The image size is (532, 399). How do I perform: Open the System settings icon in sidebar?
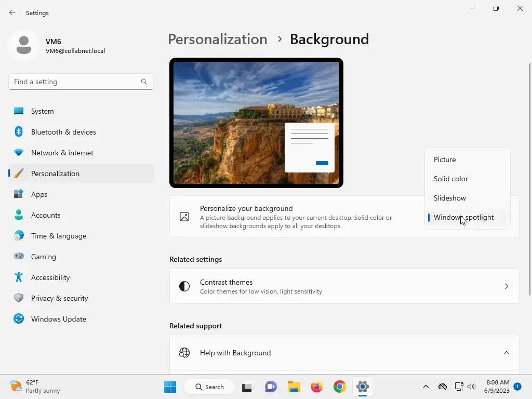pos(19,111)
